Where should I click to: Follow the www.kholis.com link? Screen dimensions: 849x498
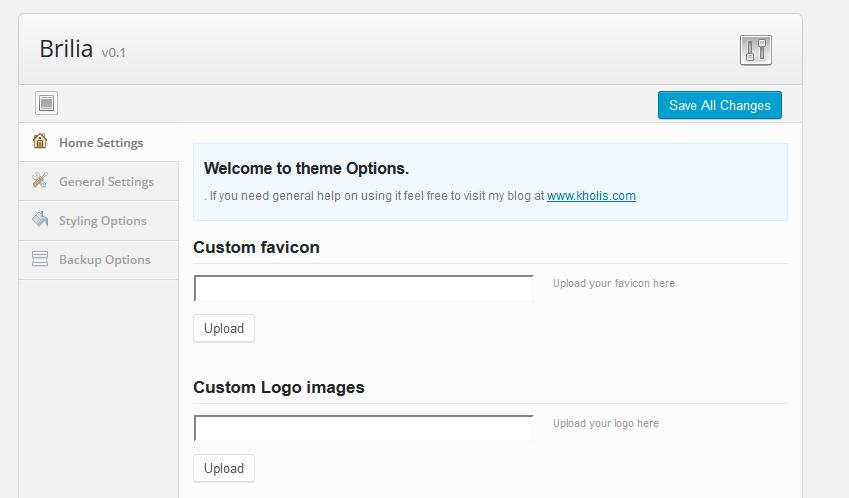coord(591,196)
